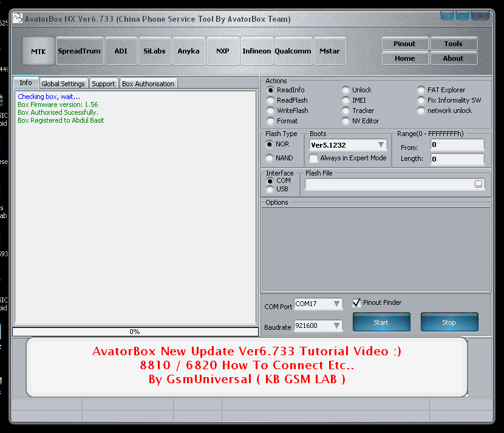Open the Global Settings tab

pyautogui.click(x=63, y=84)
